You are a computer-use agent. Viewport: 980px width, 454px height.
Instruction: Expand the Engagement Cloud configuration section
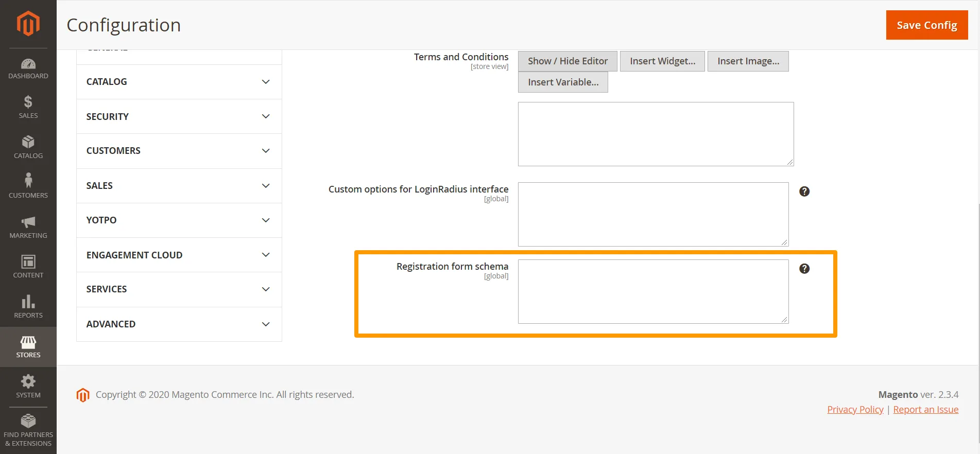click(179, 255)
